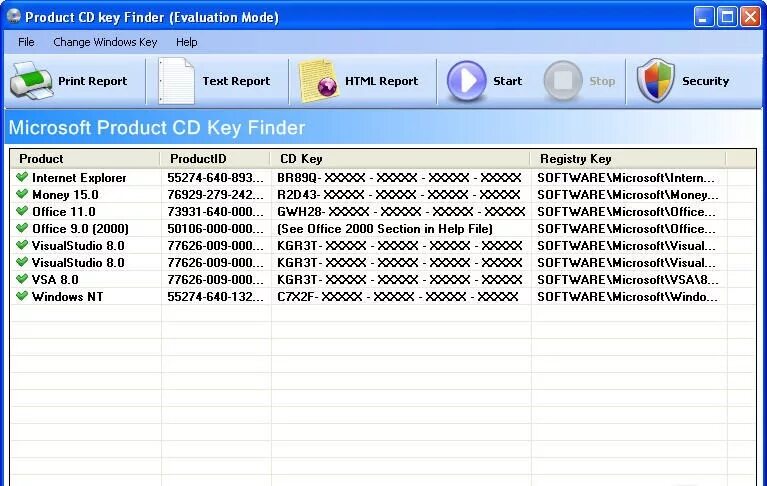Click ProductID 55274-640-132... cell
Image resolution: width=767 pixels, height=486 pixels.
[x=215, y=297]
